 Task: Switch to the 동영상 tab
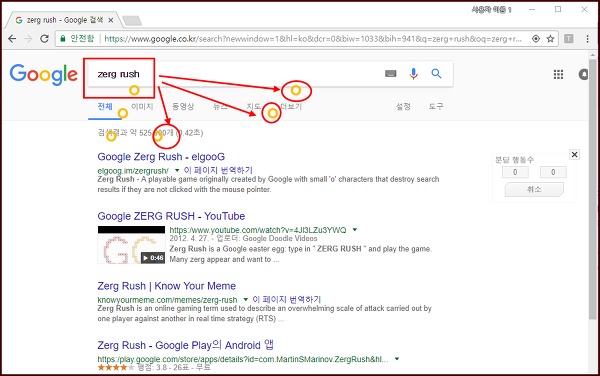(183, 106)
